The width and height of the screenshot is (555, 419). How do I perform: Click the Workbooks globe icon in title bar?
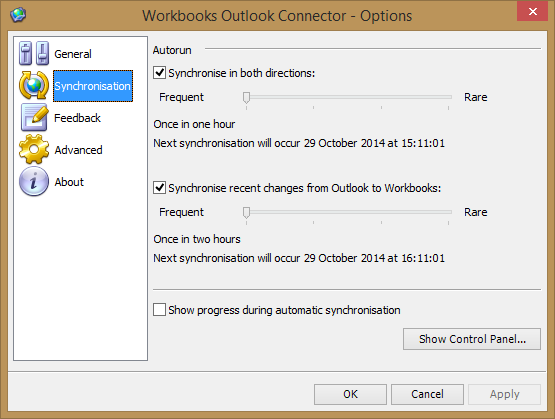point(18,15)
